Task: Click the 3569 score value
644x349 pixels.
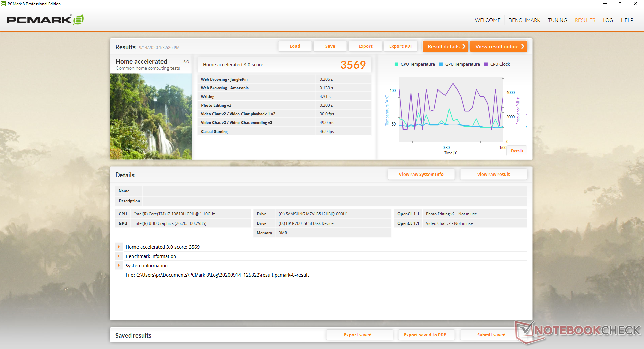Action: click(x=353, y=65)
